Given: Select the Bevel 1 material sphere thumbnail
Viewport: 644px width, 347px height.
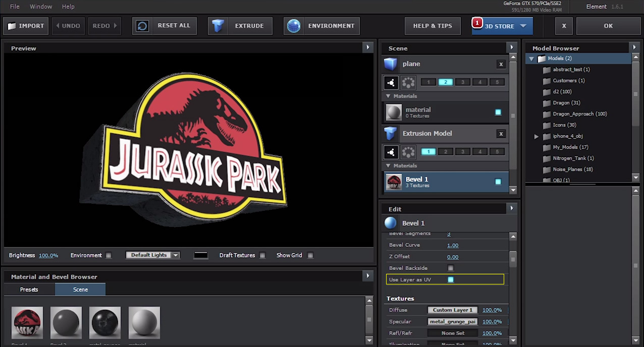Looking at the screenshot, I should (x=27, y=322).
